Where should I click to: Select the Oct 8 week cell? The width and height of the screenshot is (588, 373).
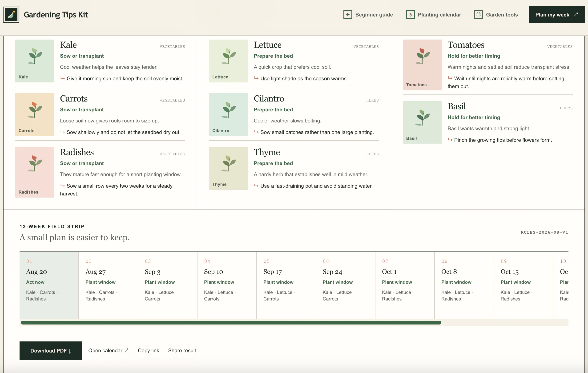(464, 285)
